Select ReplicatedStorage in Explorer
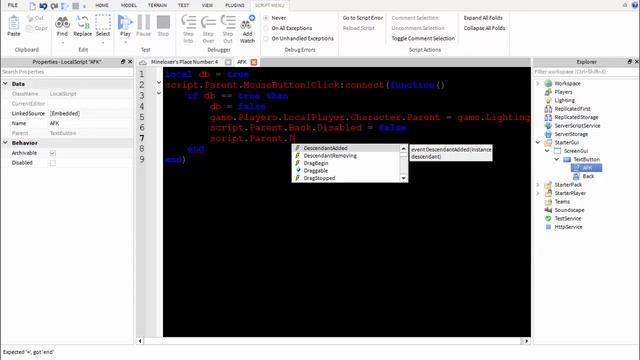 tap(576, 117)
